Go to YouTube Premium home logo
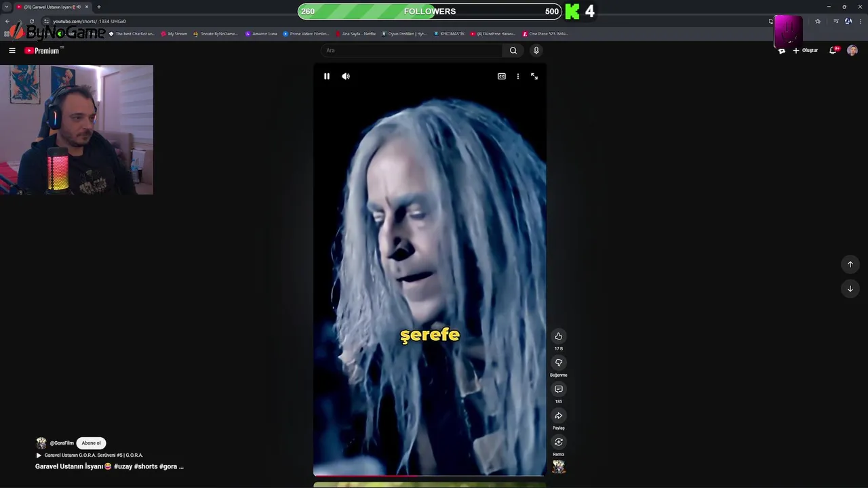Viewport: 868px width, 488px height. 43,50
